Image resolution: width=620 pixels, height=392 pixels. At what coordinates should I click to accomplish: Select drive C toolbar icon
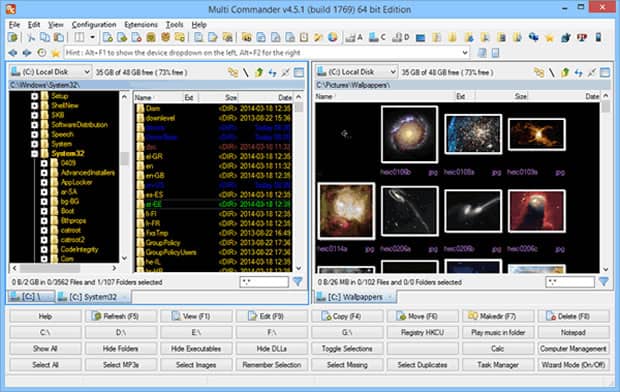[x=376, y=38]
